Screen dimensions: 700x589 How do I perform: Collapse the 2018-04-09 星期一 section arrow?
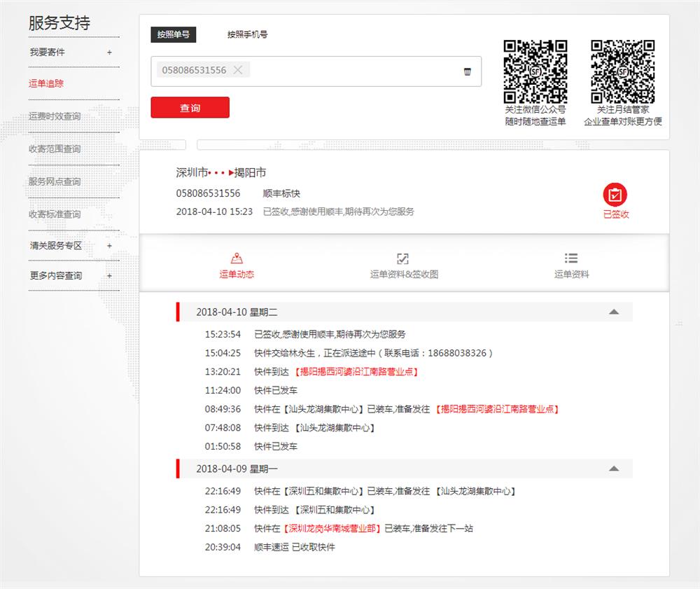pyautogui.click(x=614, y=469)
